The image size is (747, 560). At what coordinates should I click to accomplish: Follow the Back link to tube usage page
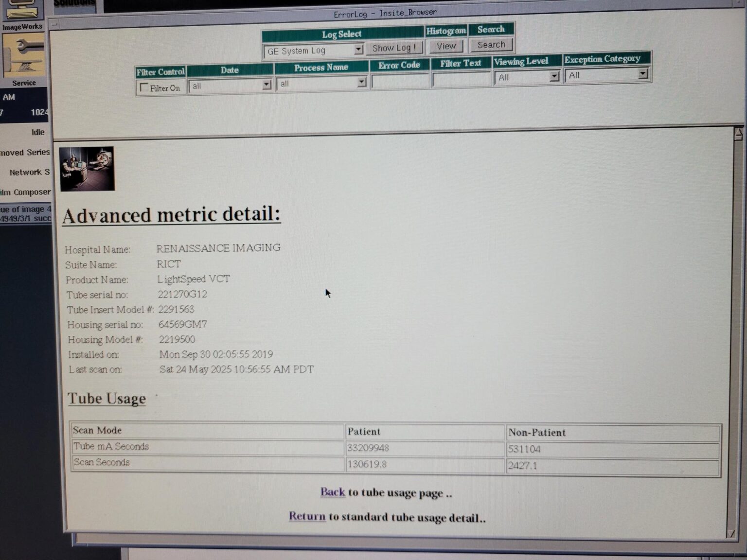pyautogui.click(x=333, y=492)
